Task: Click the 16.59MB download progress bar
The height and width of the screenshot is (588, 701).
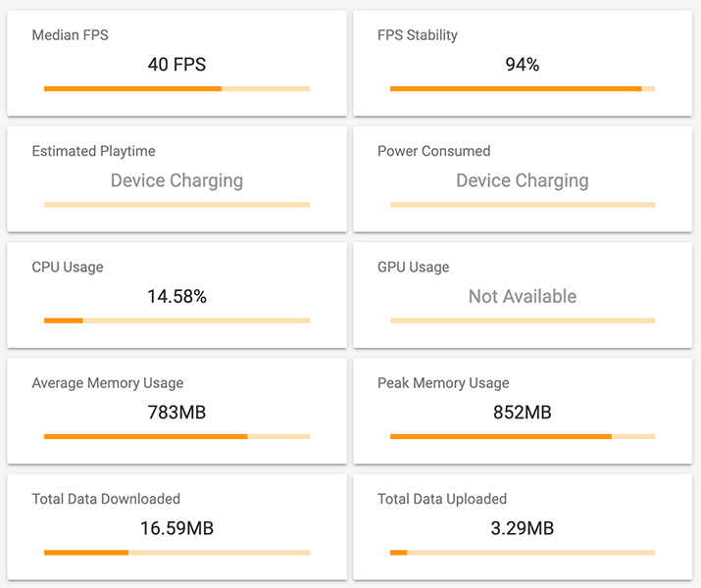Action: pyautogui.click(x=177, y=553)
